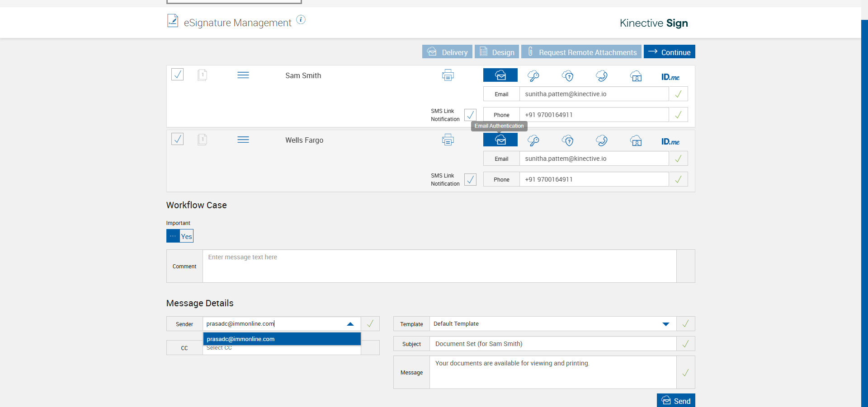Image resolution: width=868 pixels, height=407 pixels.
Task: Open the Design section
Action: [x=497, y=52]
